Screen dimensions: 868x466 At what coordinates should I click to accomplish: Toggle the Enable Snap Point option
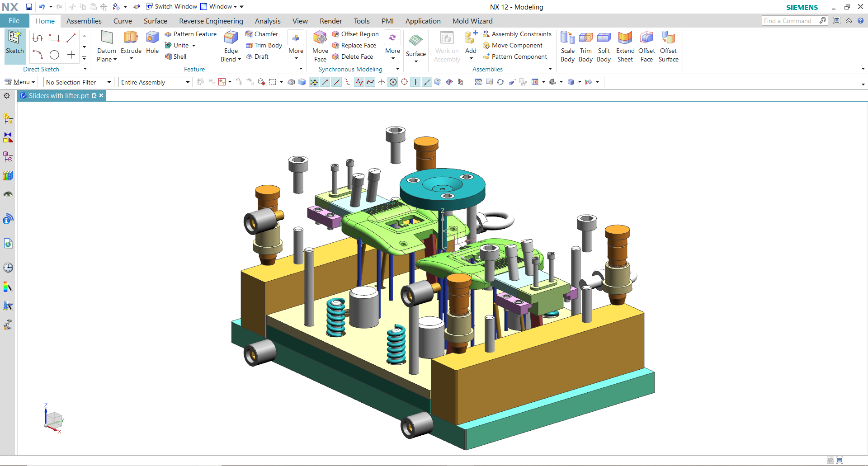point(314,82)
